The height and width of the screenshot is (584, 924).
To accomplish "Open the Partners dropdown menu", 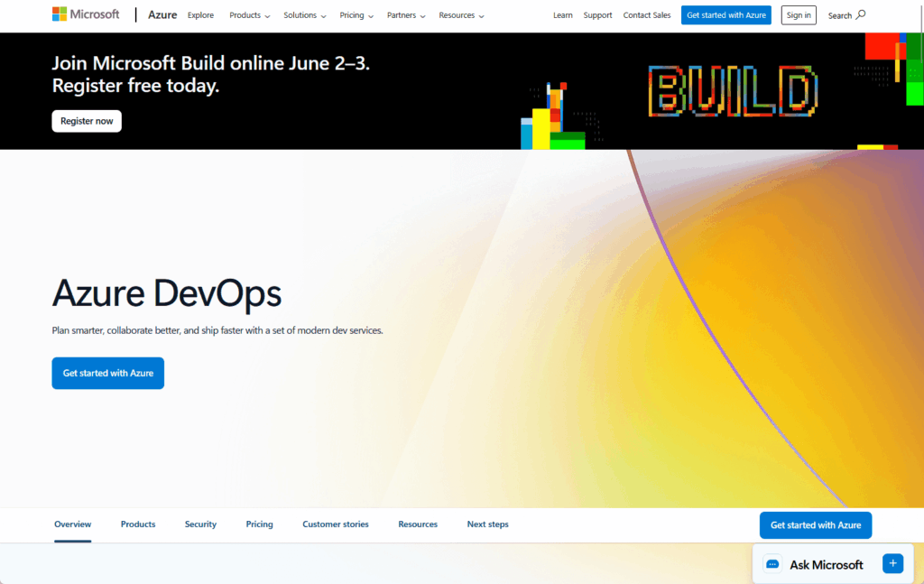I will (x=406, y=15).
